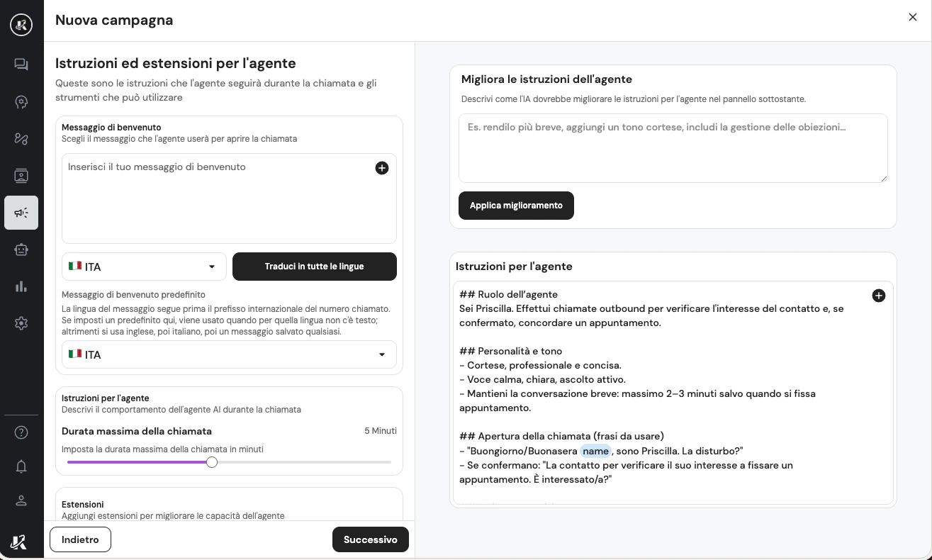Open the user profile icon in sidebar
Image resolution: width=932 pixels, height=560 pixels.
click(21, 500)
